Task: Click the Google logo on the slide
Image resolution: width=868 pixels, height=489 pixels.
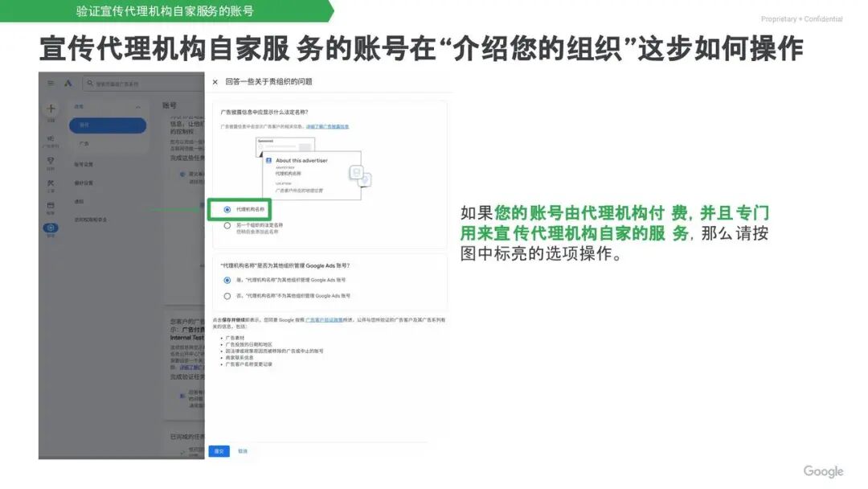Action: point(823,471)
